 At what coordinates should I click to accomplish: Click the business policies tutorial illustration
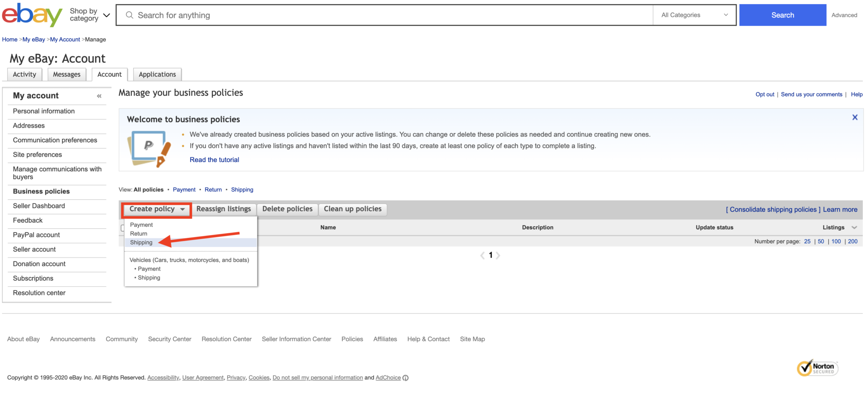click(149, 149)
